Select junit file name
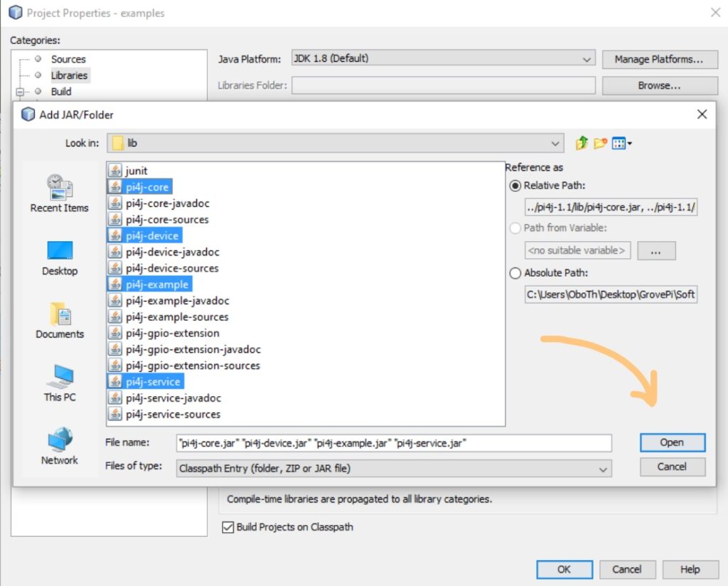The height and width of the screenshot is (586, 728). click(x=136, y=171)
